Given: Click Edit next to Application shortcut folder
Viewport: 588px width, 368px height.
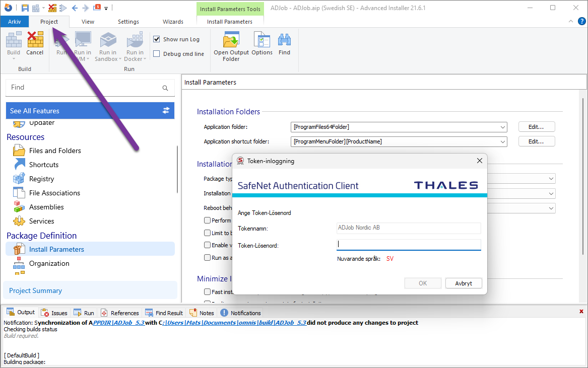Looking at the screenshot, I should pyautogui.click(x=536, y=141).
